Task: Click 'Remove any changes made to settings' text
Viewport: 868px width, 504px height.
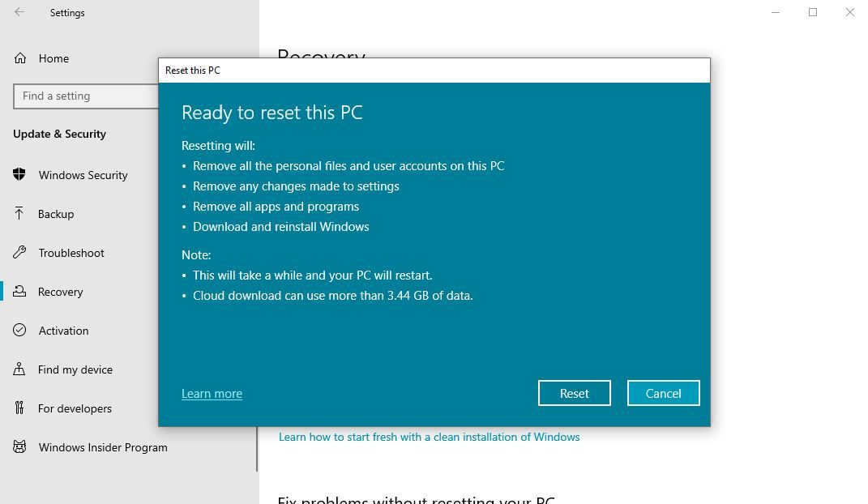Action: pyautogui.click(x=296, y=186)
